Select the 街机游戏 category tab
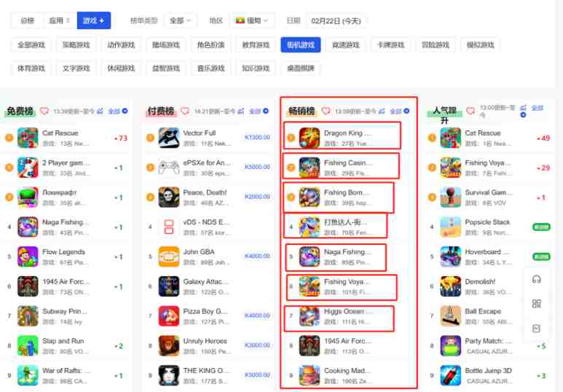Image resolution: width=563 pixels, height=392 pixels. click(301, 45)
